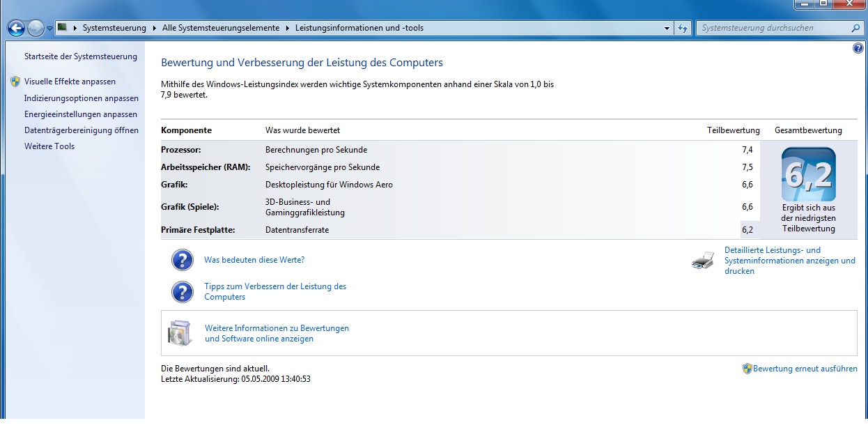Open the Systemsteuerung breadcrumb

click(x=114, y=28)
